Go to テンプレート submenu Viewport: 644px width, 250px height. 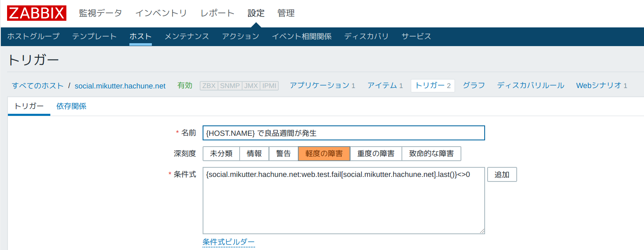(x=94, y=36)
